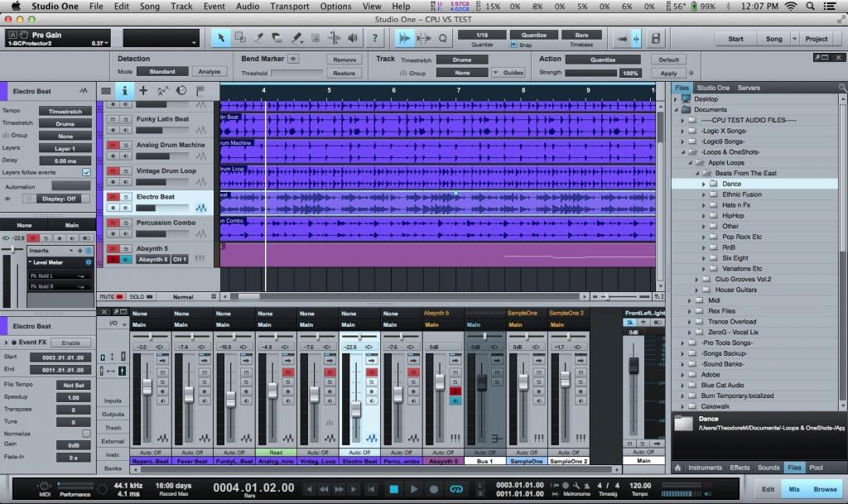Open the Song menu
848x504 pixels.
click(150, 7)
